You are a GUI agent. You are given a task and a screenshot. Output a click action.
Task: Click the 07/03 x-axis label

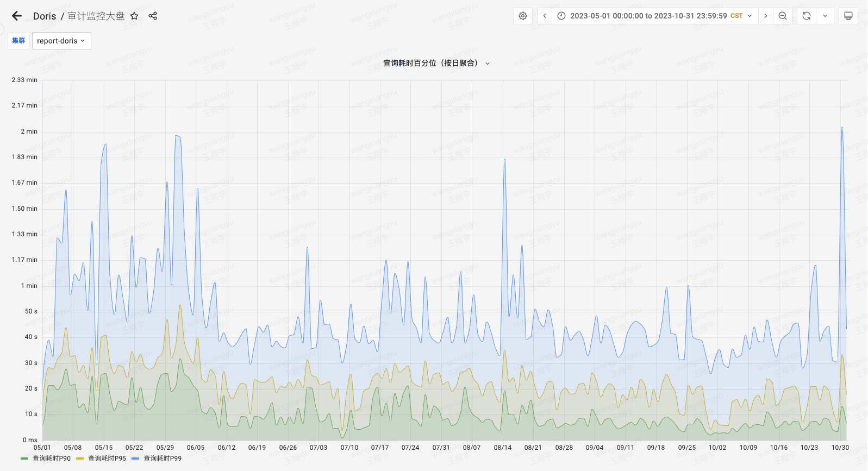(319, 448)
